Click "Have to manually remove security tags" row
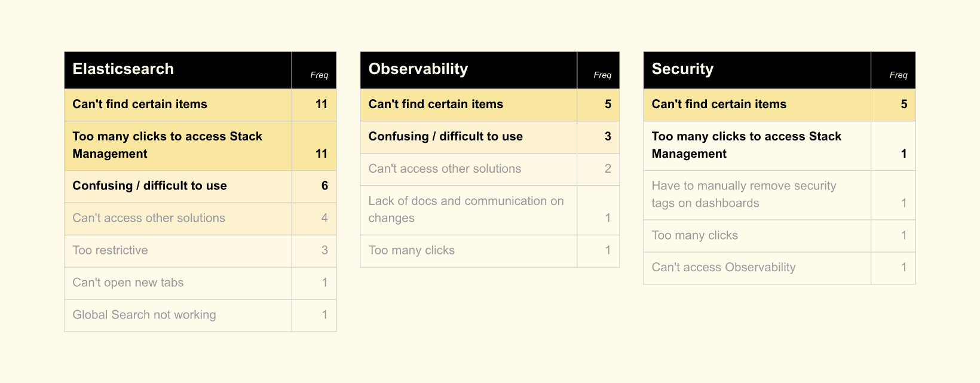This screenshot has width=980, height=383. tap(744, 195)
